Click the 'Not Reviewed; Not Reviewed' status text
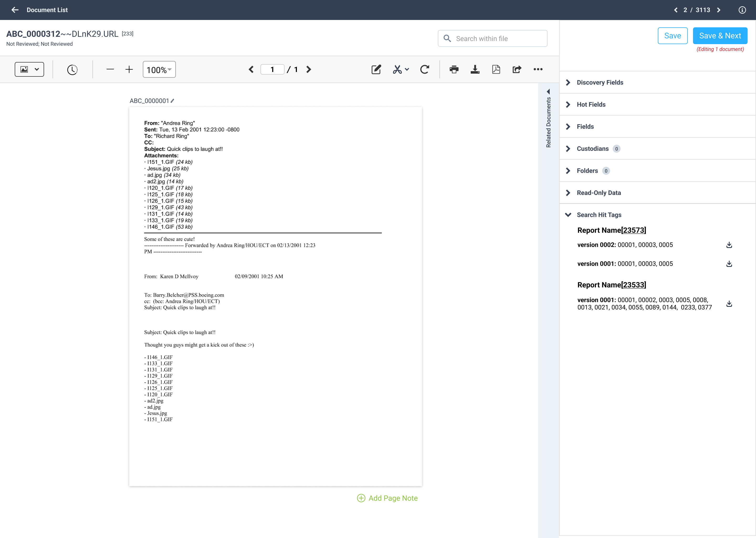This screenshot has height=538, width=756. tap(39, 44)
